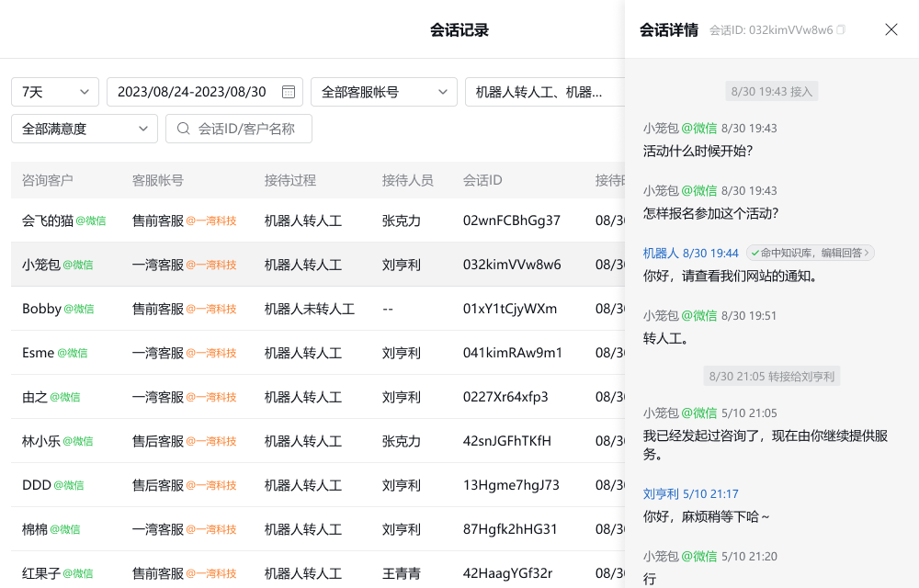The height and width of the screenshot is (588, 919).
Task: Click 刘亨利 agent name in chat
Action: click(x=661, y=493)
